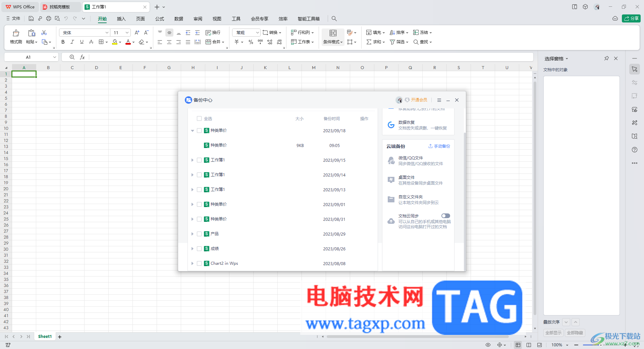Open the number format dropdown (常规)
This screenshot has height=349, width=644.
point(258,33)
